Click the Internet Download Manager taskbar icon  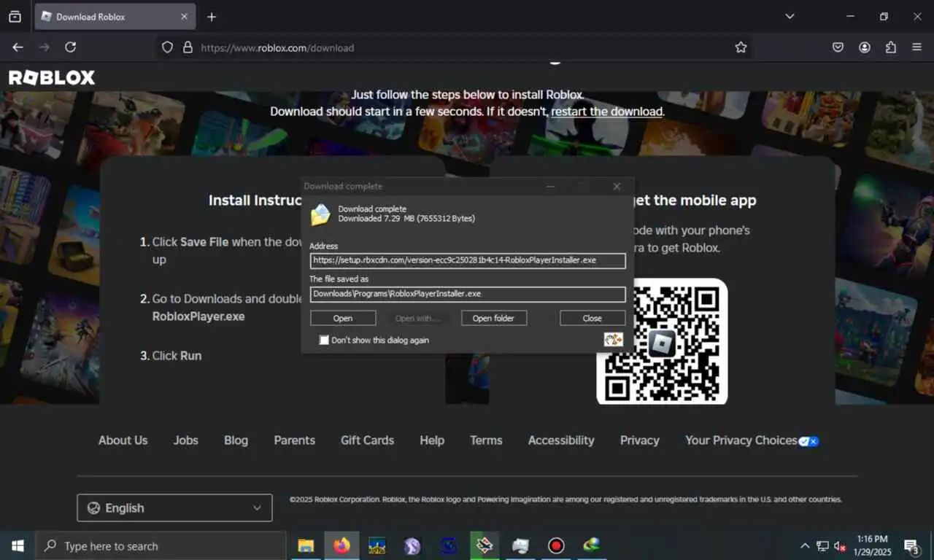[592, 545]
